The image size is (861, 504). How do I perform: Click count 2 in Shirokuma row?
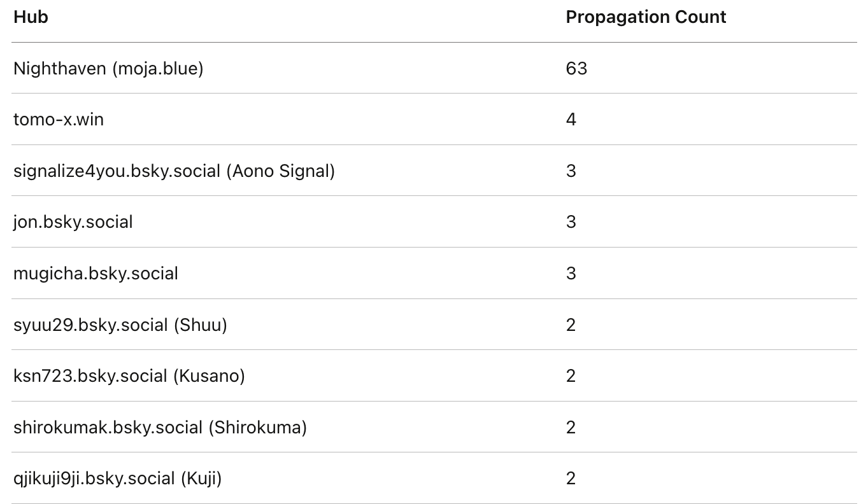point(571,427)
